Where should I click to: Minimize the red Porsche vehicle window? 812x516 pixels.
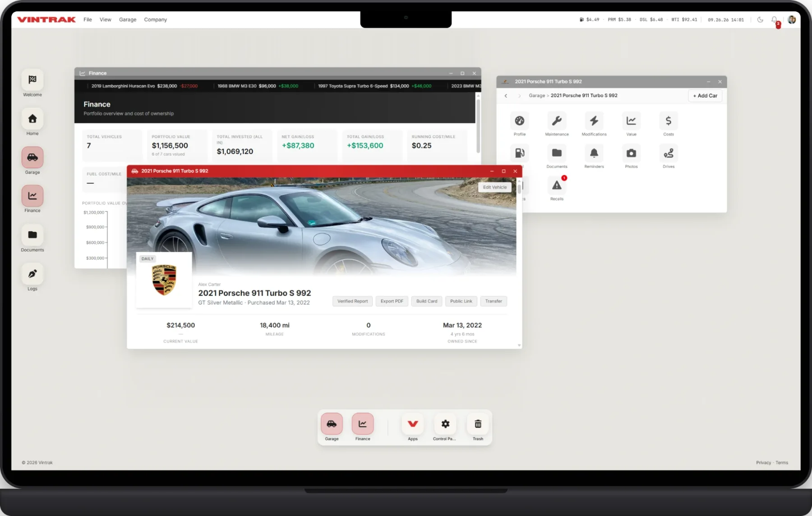pos(492,171)
